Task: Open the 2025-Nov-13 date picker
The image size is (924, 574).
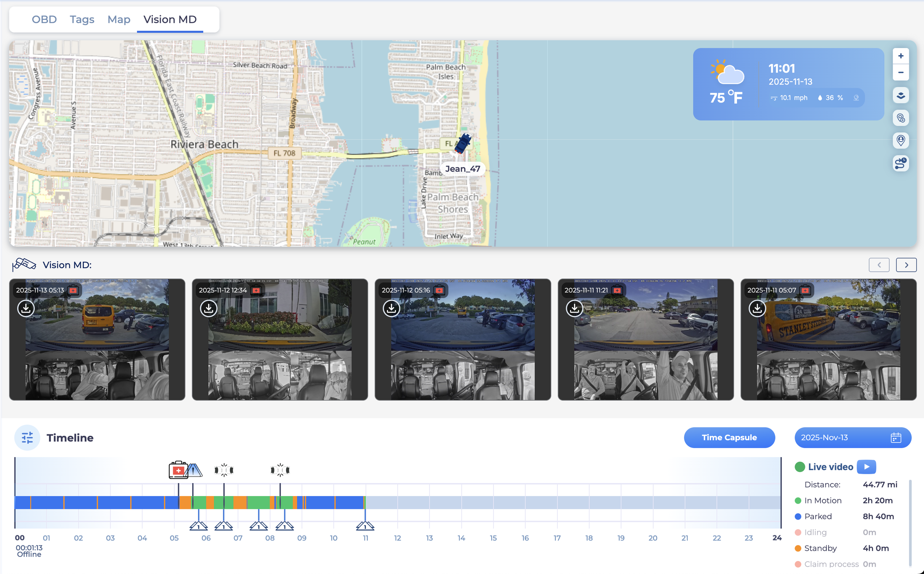Action: click(x=853, y=438)
